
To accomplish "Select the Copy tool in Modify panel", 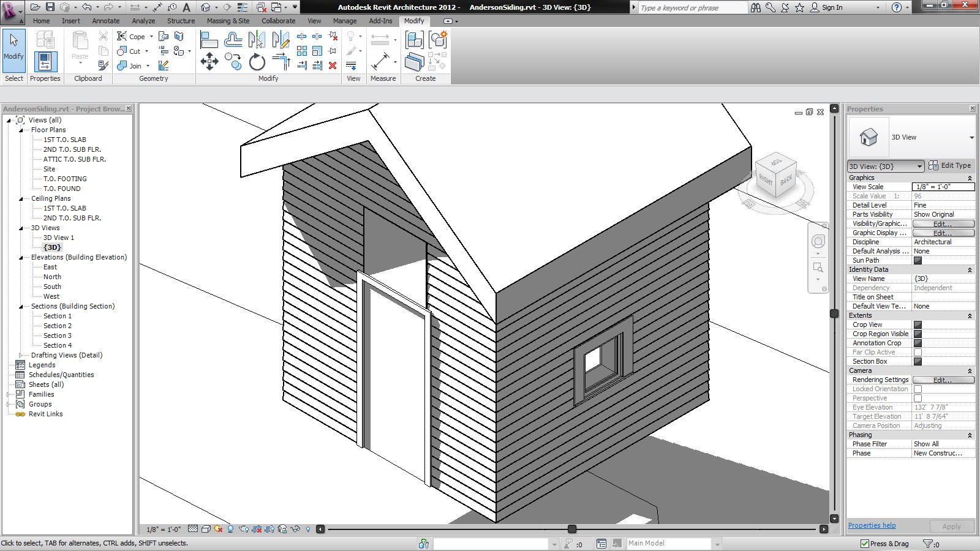I will 233,61.
